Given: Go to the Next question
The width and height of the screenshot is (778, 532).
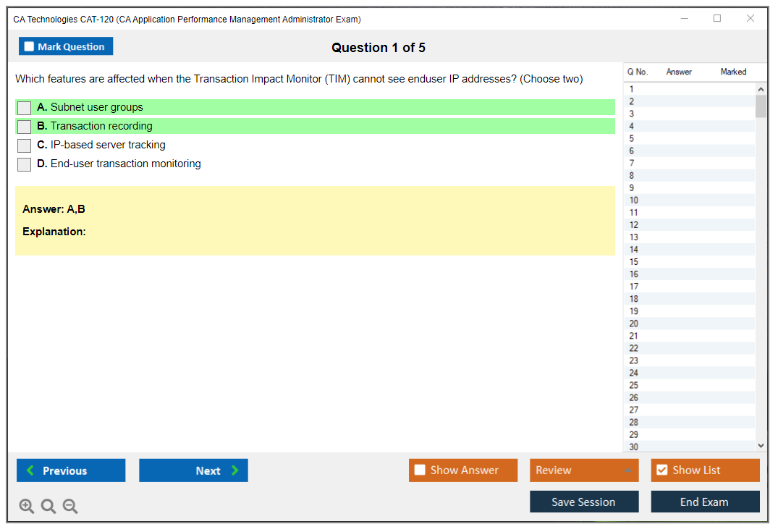Looking at the screenshot, I should click(193, 470).
